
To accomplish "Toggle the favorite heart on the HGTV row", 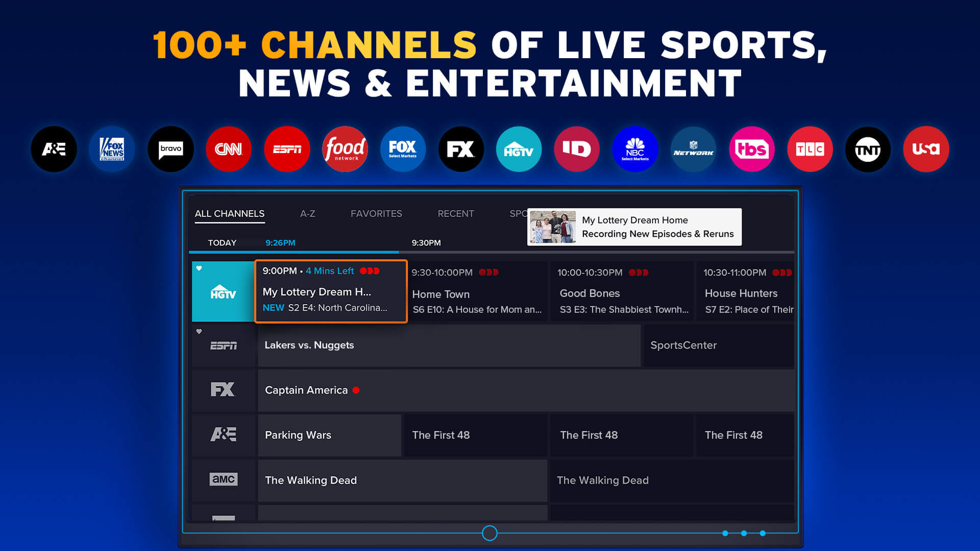I will click(x=198, y=267).
